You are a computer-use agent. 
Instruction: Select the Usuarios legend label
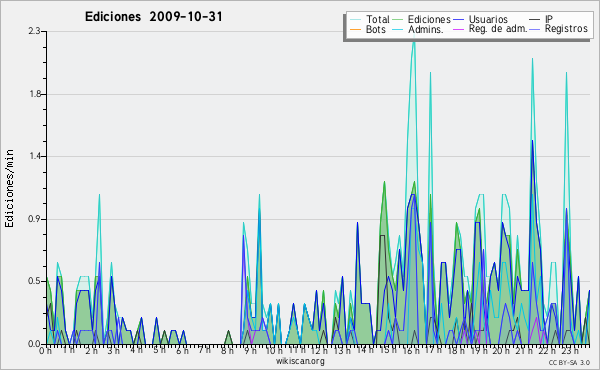pyautogui.click(x=488, y=19)
